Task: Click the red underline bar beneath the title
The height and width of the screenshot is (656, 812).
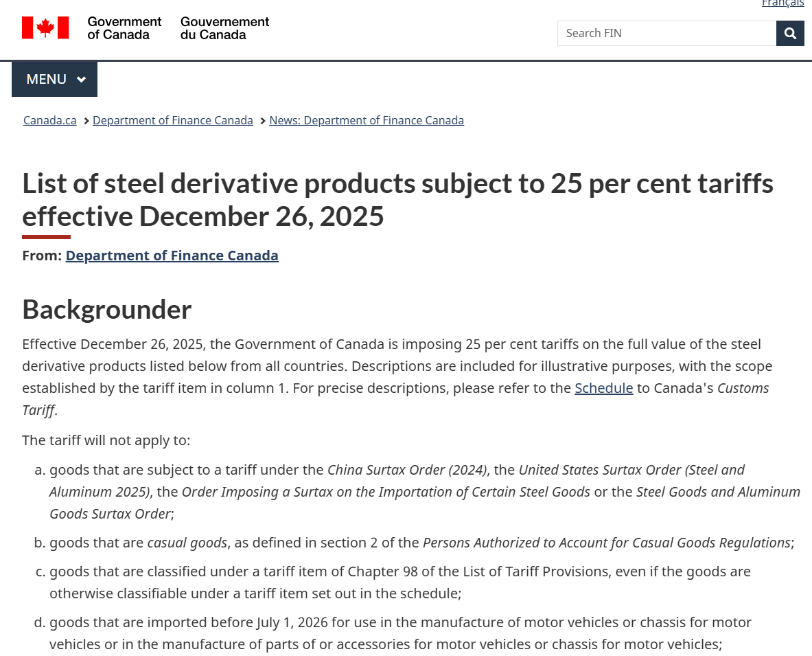Action: (x=46, y=237)
